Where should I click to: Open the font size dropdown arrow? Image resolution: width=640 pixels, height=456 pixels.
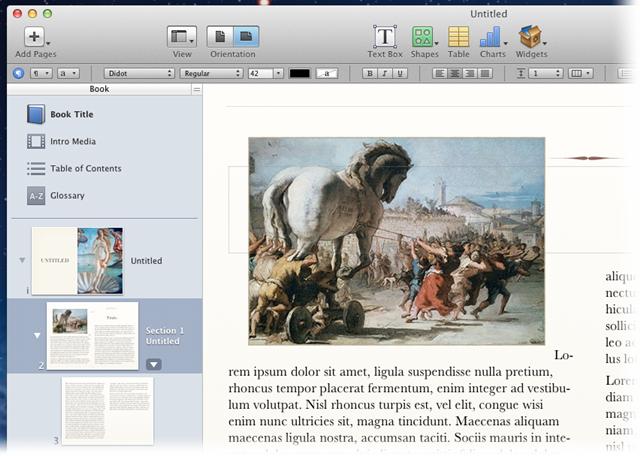coord(278,73)
